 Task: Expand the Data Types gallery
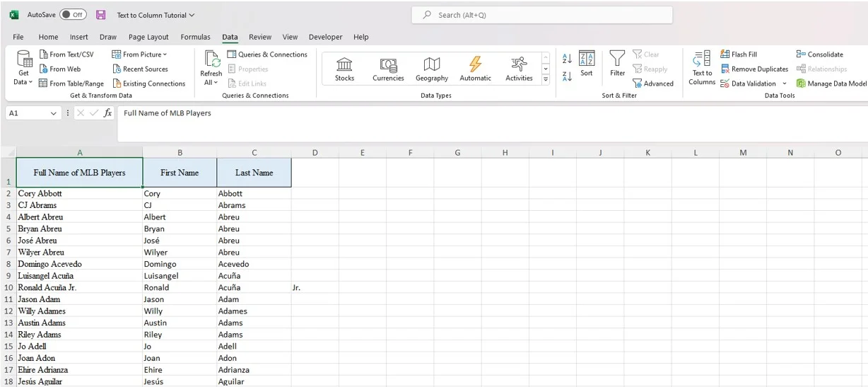pos(546,81)
